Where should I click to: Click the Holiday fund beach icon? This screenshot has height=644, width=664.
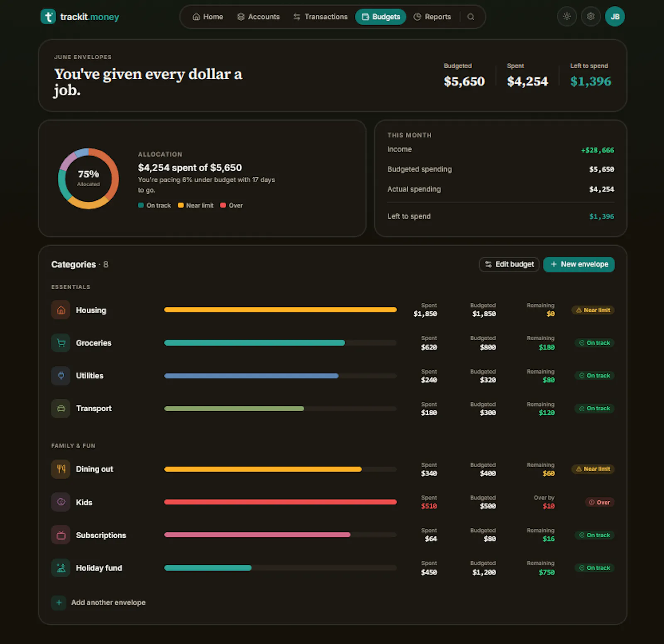tap(61, 568)
